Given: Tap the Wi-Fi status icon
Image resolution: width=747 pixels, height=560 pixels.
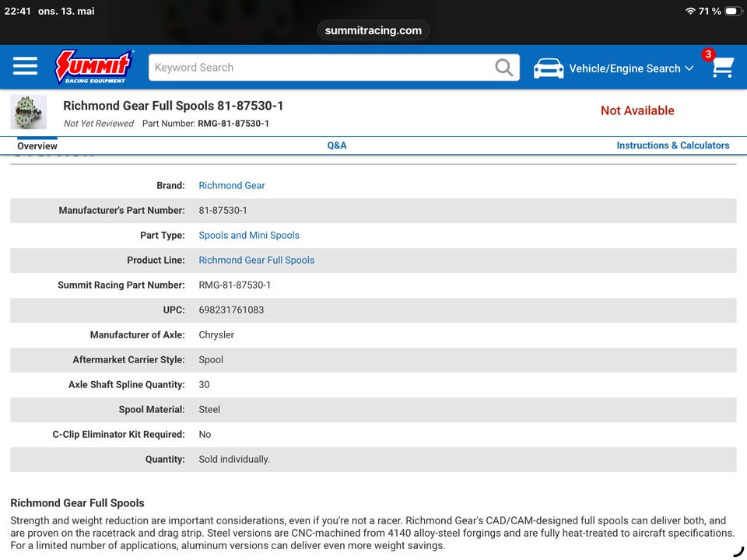Looking at the screenshot, I should pos(690,11).
